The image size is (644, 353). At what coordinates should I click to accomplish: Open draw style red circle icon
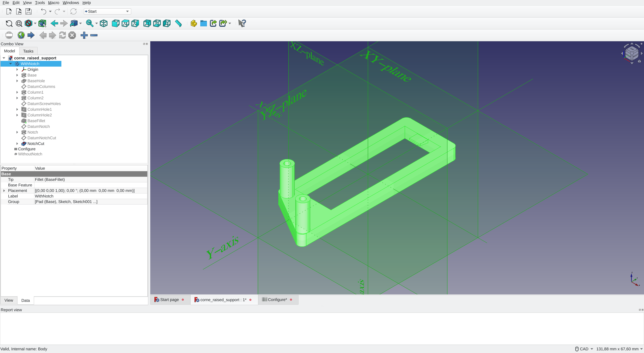[29, 23]
